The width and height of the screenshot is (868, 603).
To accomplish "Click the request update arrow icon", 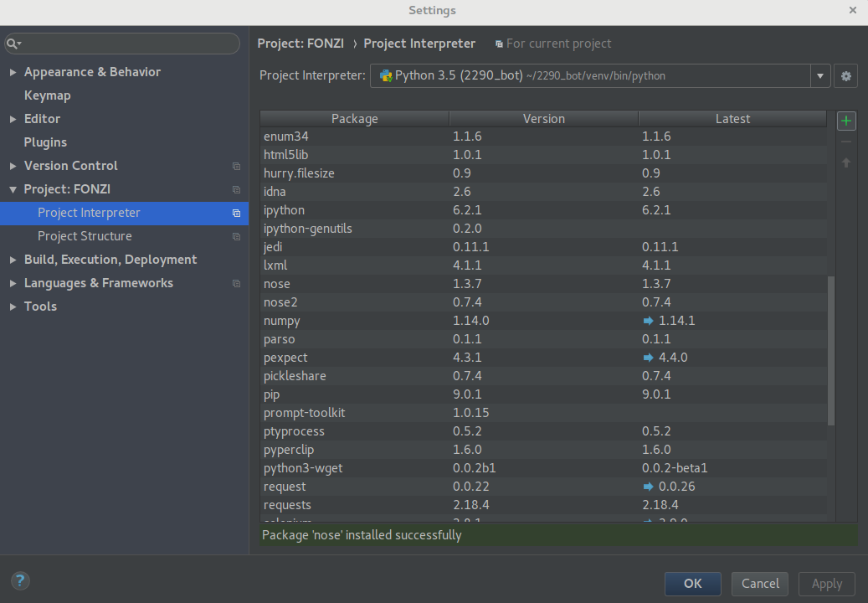I will coord(648,487).
